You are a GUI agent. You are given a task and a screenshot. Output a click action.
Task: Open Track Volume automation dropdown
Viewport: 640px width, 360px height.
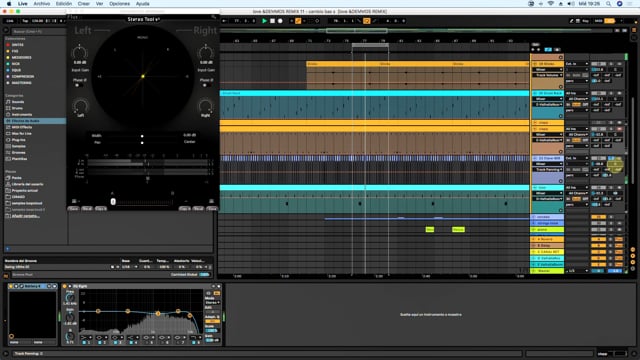547,75
